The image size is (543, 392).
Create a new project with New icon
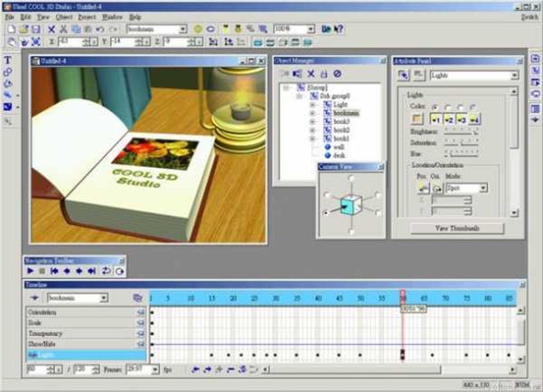coord(12,29)
